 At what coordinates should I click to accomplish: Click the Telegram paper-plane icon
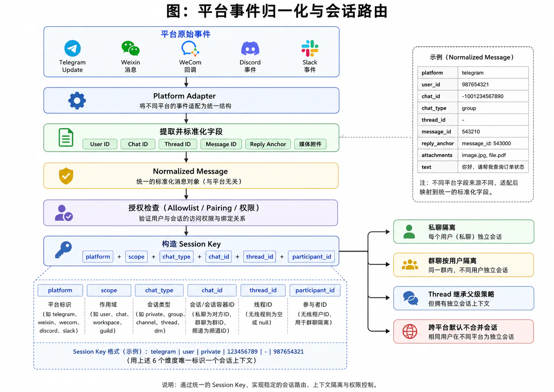(x=72, y=48)
